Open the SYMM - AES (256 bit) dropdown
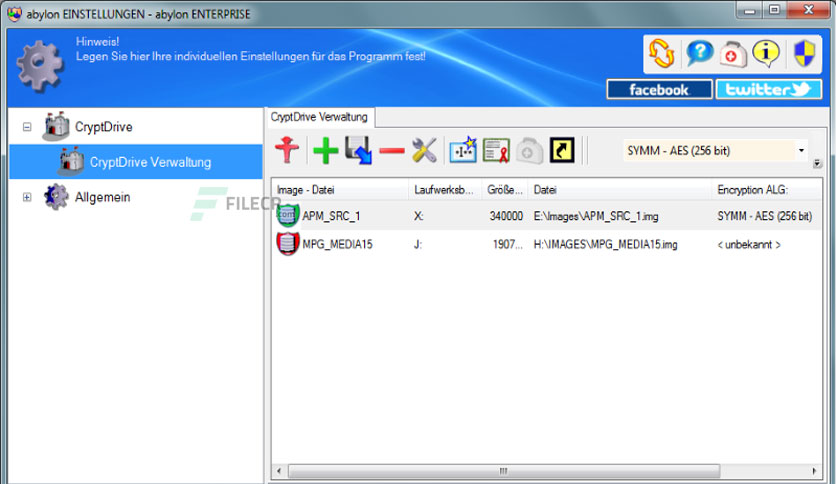Screen dimensions: 836x484 click(x=801, y=151)
